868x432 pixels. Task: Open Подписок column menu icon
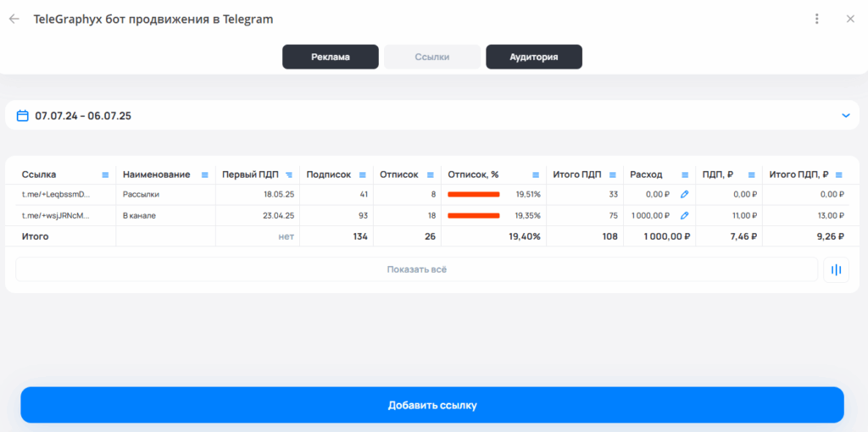click(x=363, y=174)
